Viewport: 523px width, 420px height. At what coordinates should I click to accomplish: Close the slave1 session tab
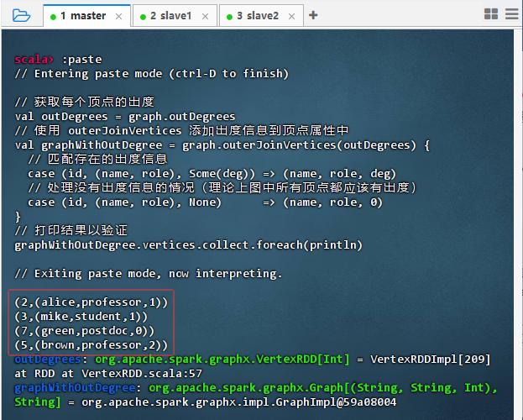pos(205,16)
